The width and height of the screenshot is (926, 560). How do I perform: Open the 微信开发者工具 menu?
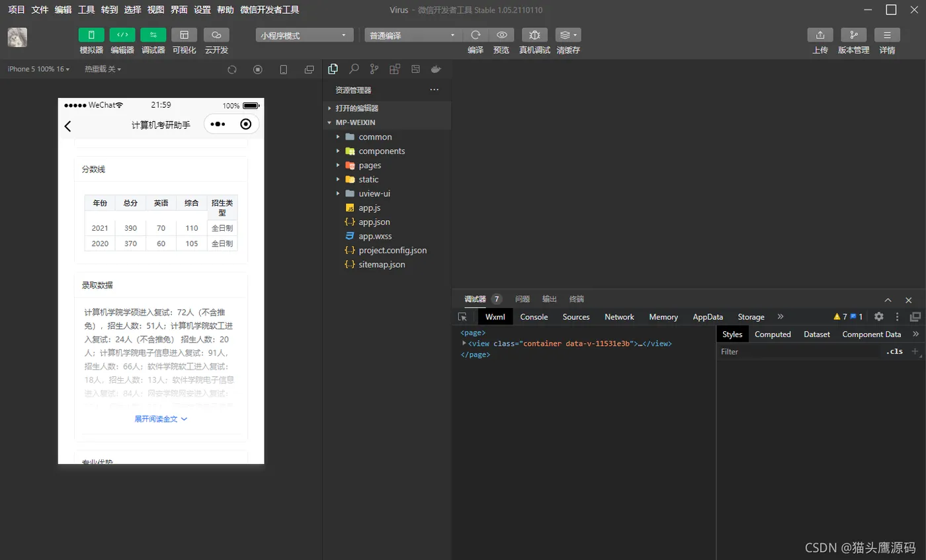tap(270, 10)
